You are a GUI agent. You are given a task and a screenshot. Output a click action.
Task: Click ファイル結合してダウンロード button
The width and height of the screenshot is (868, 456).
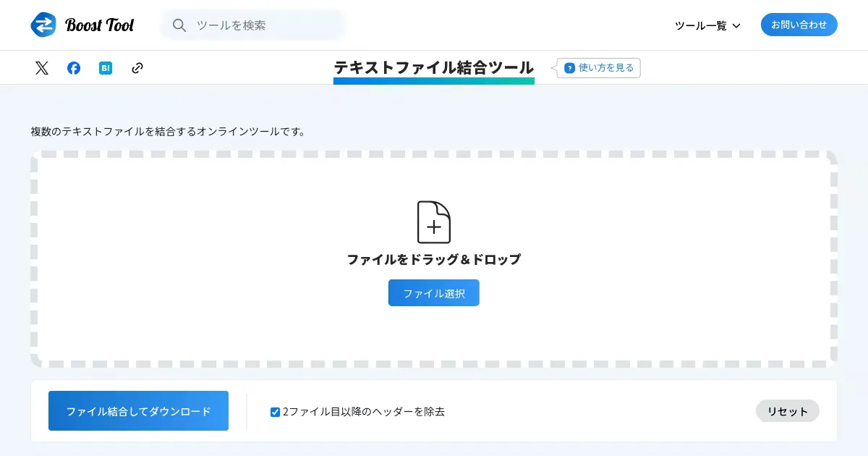(x=138, y=411)
